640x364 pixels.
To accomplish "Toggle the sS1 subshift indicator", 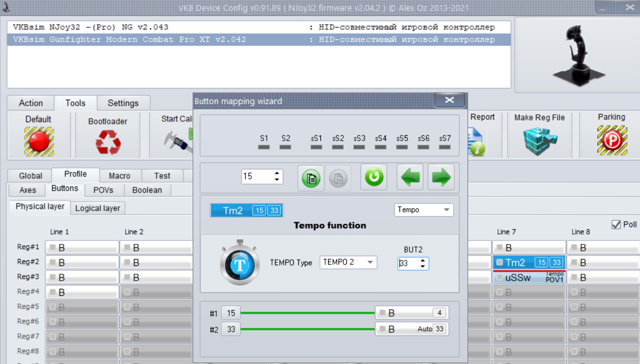I will tap(316, 147).
